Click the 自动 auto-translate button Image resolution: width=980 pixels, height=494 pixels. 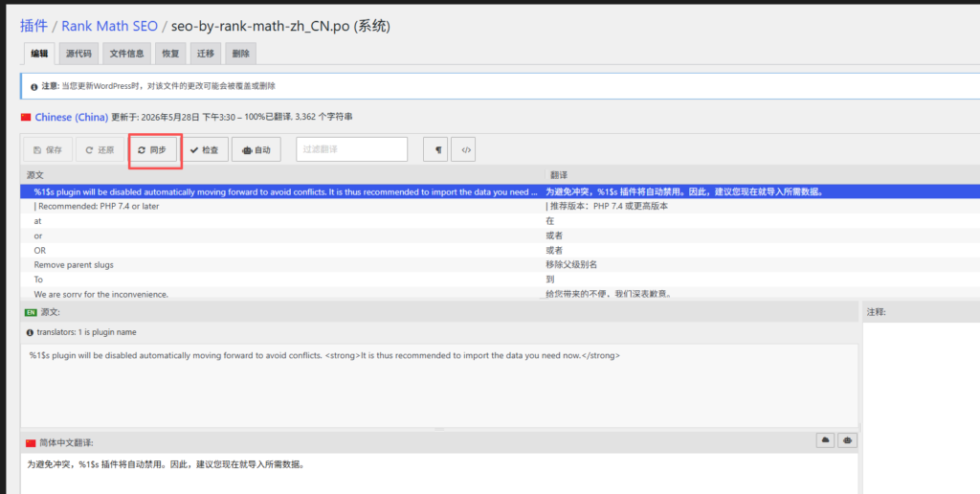(256, 149)
